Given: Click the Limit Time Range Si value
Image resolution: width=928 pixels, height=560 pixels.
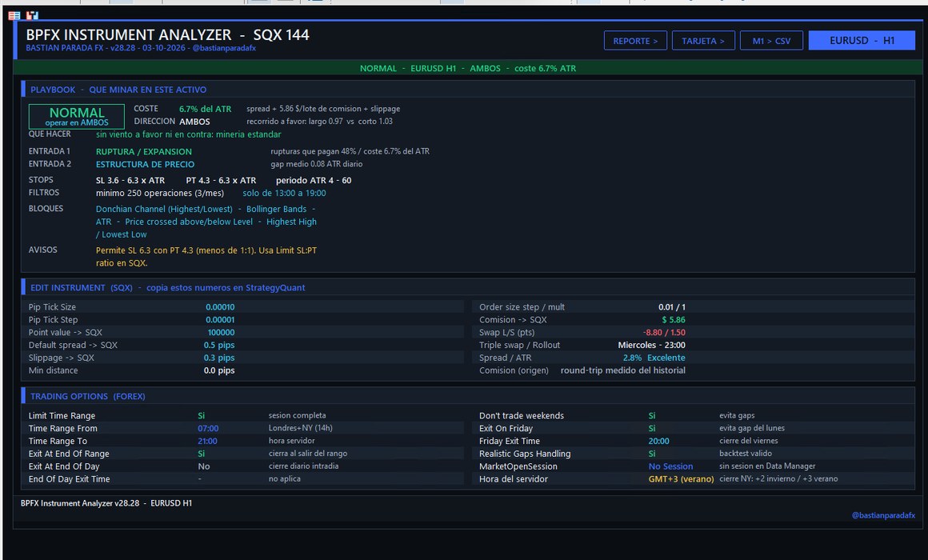Looking at the screenshot, I should (x=202, y=416).
